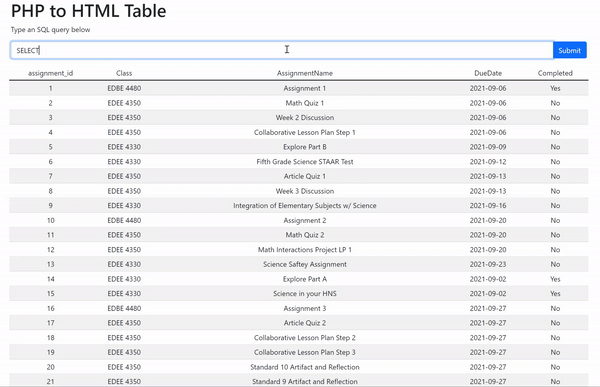Click due date of Week 3 Discussion row
This screenshot has height=387, width=600.
[488, 191]
